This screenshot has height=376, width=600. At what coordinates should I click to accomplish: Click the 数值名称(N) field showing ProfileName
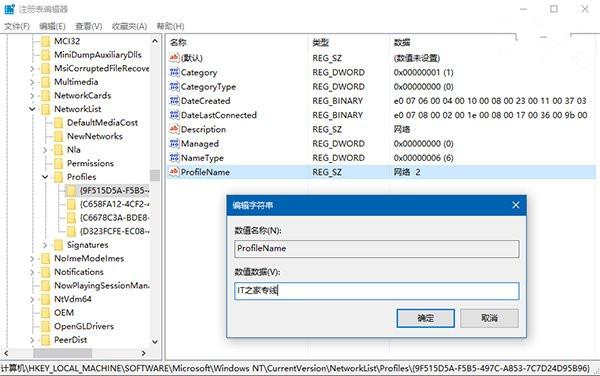[x=377, y=249]
